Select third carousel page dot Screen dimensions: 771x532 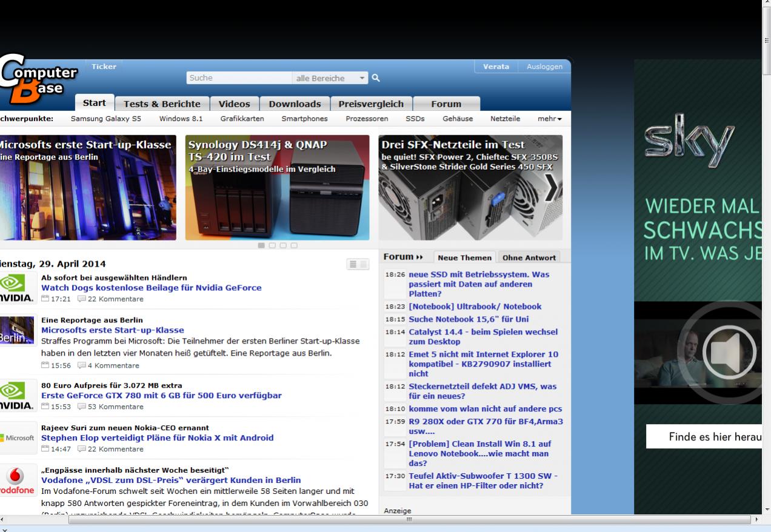pos(283,245)
